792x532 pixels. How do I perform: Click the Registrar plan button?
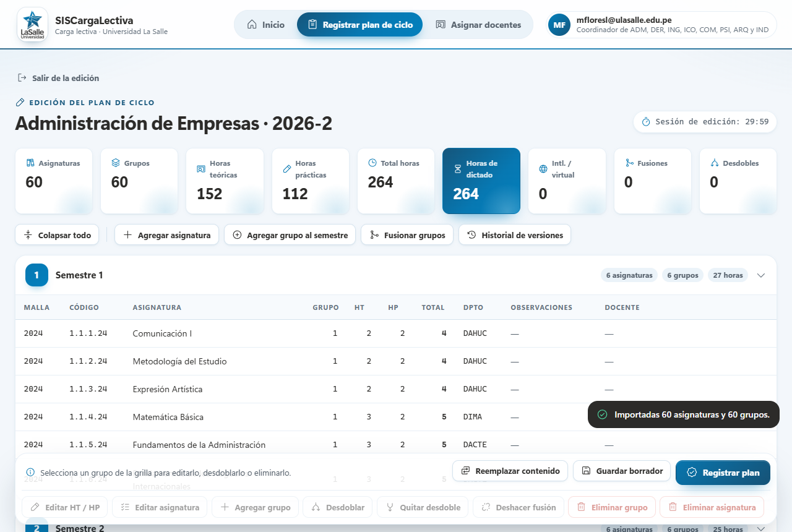coord(723,473)
